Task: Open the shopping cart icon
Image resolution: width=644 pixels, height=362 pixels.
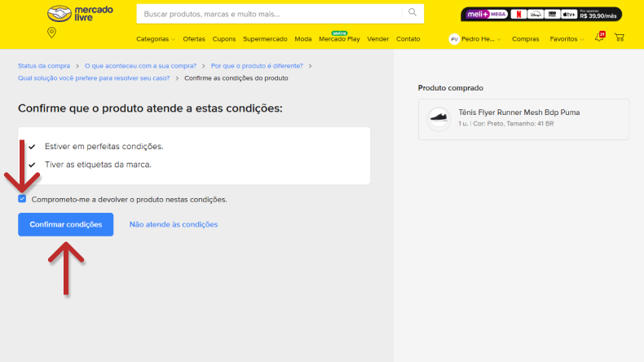Action: tap(620, 38)
